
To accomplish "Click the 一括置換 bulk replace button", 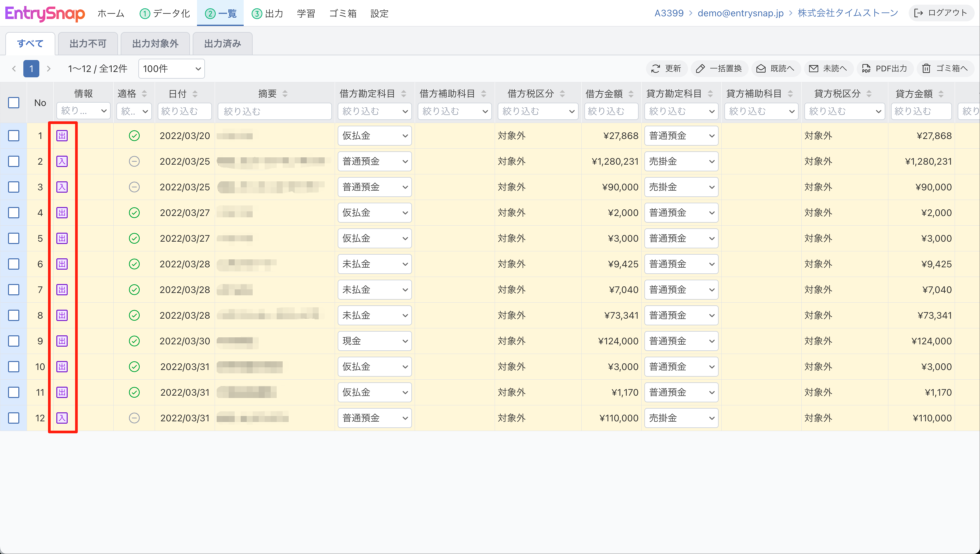I will point(719,68).
